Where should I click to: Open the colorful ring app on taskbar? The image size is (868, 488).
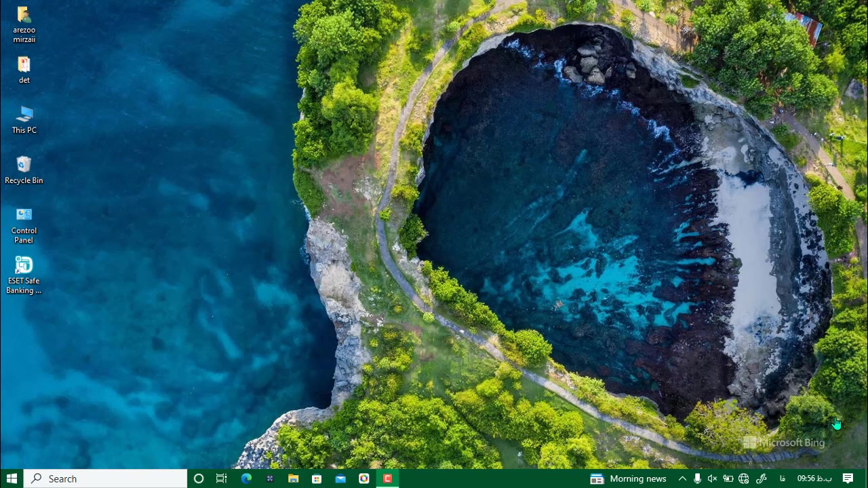click(x=364, y=479)
